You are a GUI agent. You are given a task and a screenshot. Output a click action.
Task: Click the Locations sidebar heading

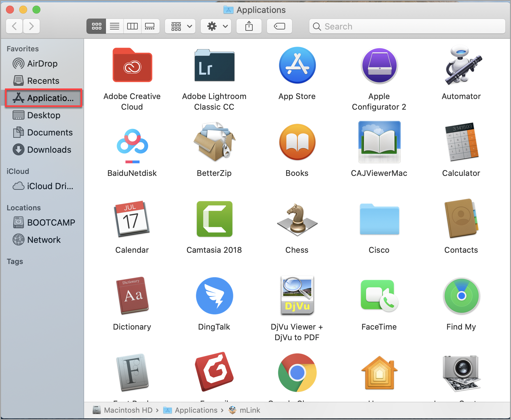pyautogui.click(x=24, y=208)
